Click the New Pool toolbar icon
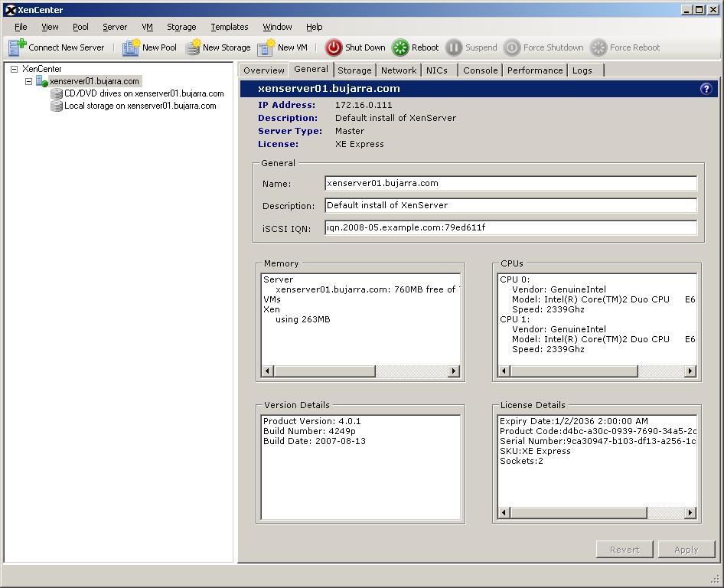724x588 pixels. click(131, 47)
